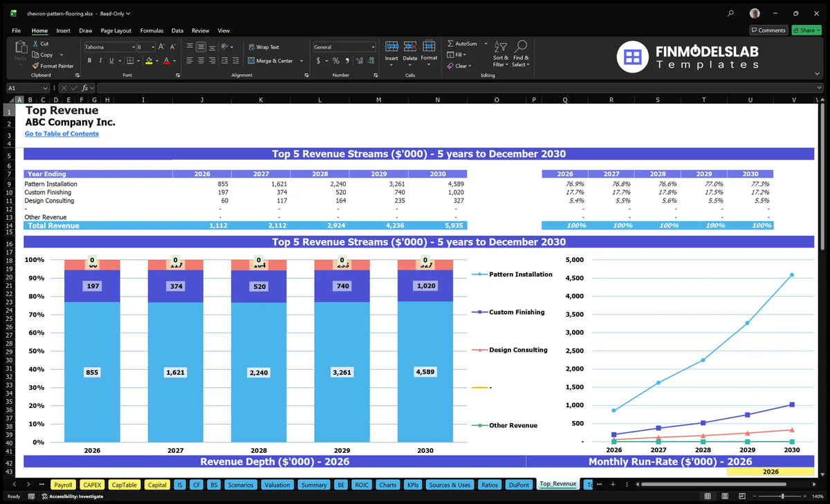
Task: Toggle Wrap Text option
Action: point(264,47)
